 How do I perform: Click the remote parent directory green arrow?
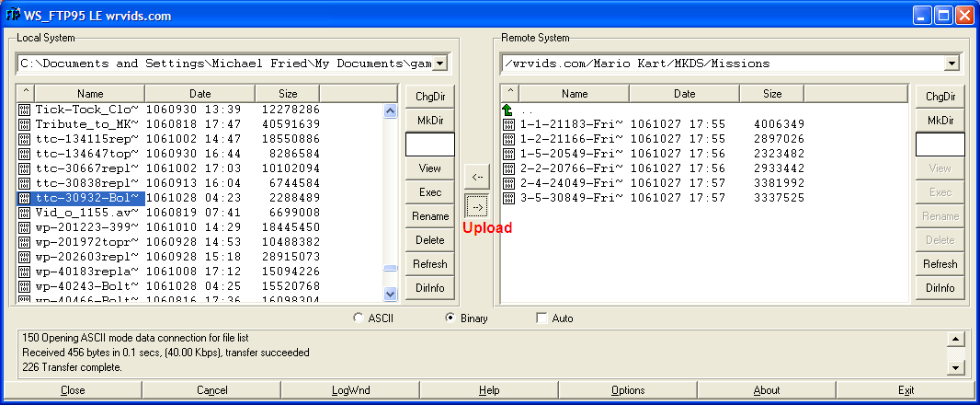pyautogui.click(x=508, y=110)
